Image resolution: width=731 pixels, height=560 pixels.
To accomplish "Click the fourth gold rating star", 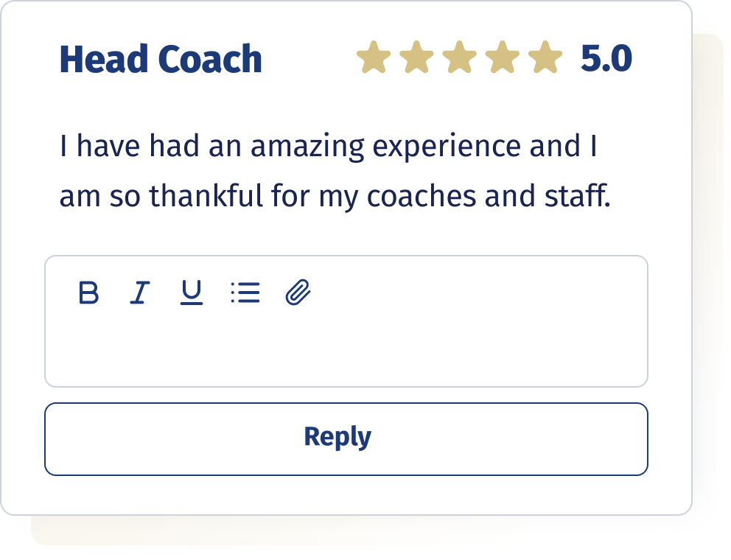I will [x=502, y=57].
